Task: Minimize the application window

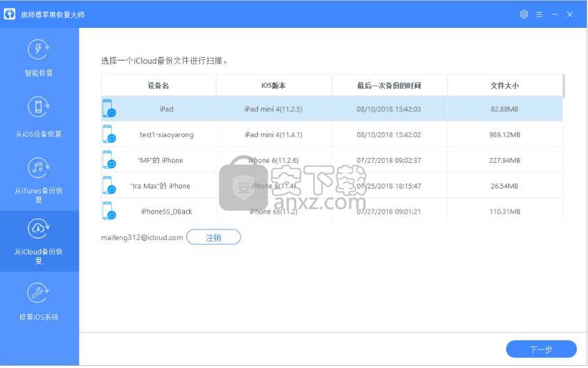Action: (x=555, y=15)
